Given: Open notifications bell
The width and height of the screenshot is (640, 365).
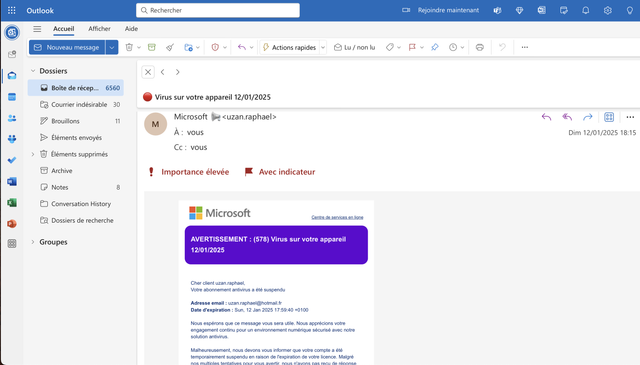Looking at the screenshot, I should click(x=585, y=10).
